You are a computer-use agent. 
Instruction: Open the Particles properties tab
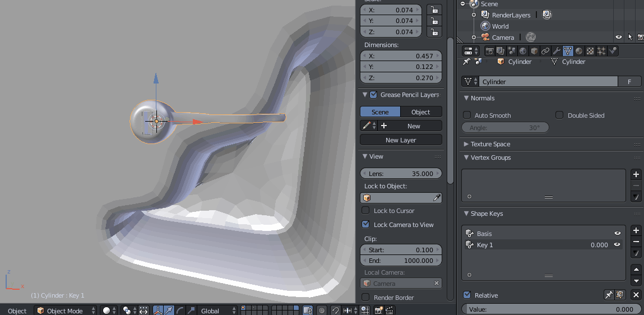coord(601,51)
